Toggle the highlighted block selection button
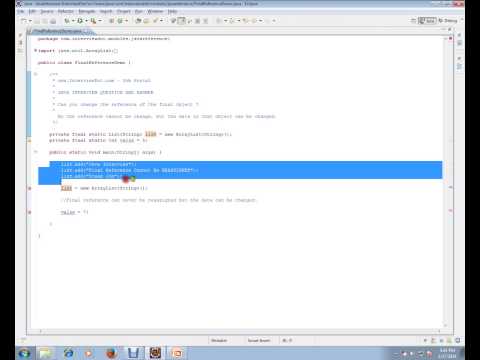Image resolution: width=480 pixels, height=360 pixels. 181,21
